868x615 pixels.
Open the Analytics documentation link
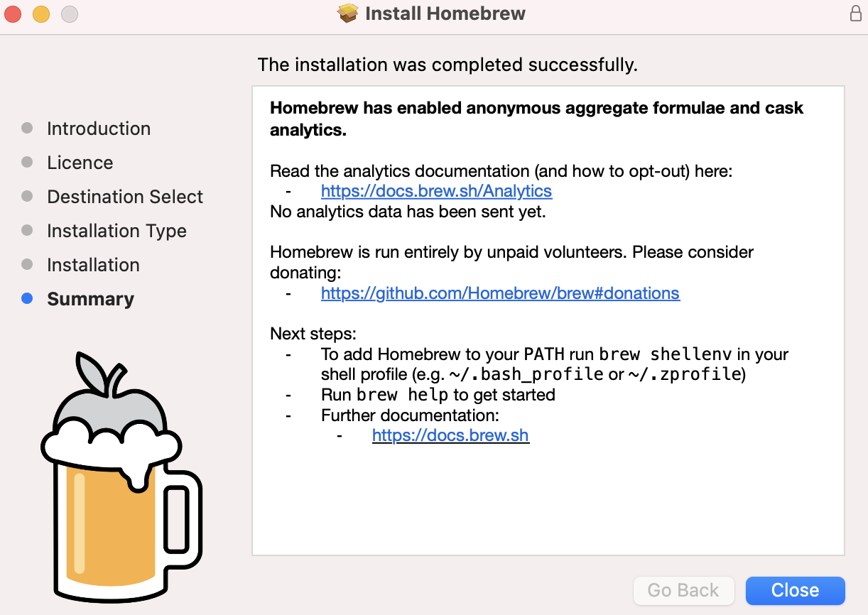coord(436,191)
